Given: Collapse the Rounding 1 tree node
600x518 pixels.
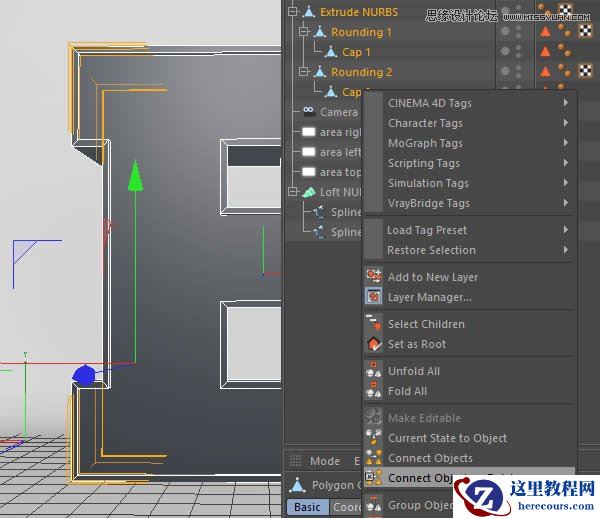Looking at the screenshot, I should click(x=304, y=32).
